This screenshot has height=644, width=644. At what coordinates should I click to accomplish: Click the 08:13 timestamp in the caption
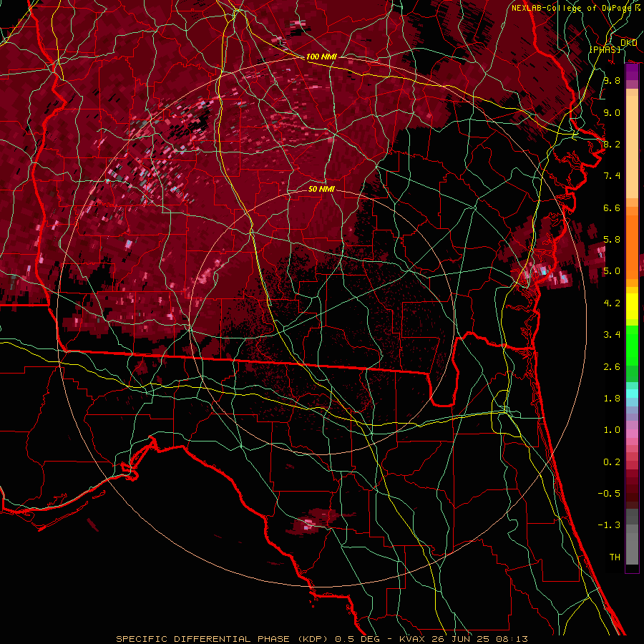[x=513, y=639]
